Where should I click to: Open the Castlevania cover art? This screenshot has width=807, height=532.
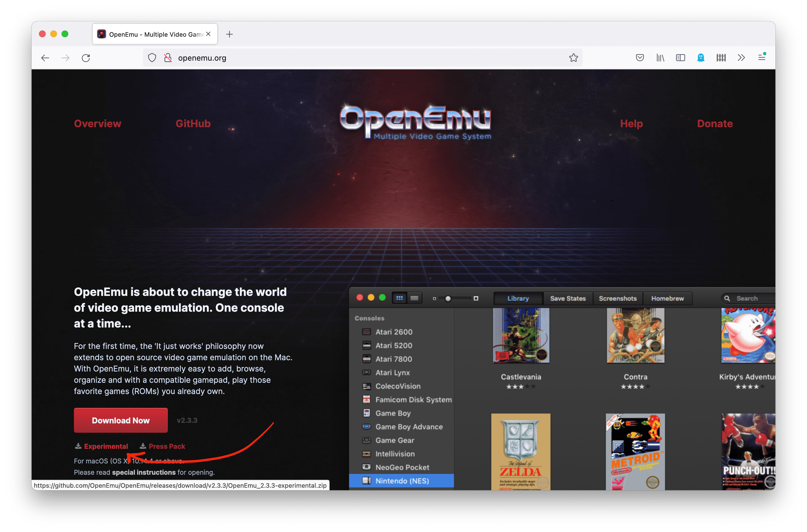click(521, 335)
